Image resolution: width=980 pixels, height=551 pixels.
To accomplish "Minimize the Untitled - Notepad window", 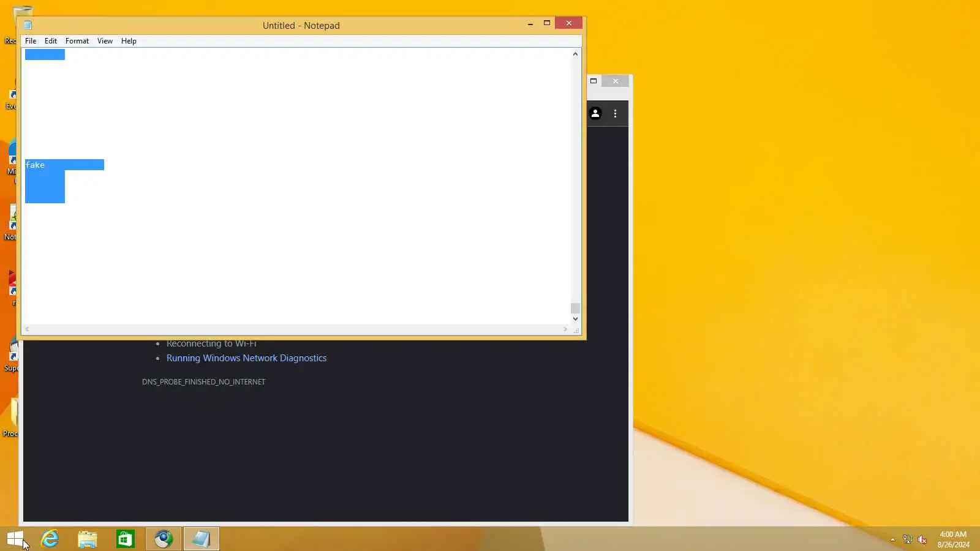I will [530, 23].
